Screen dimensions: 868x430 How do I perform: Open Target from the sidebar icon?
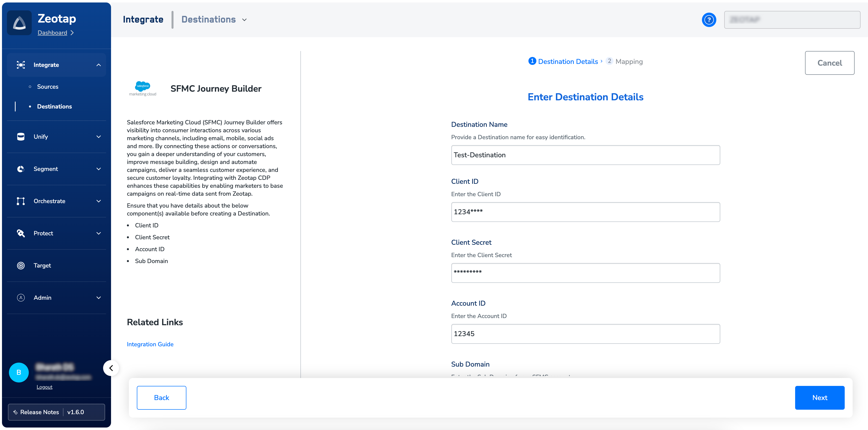click(x=21, y=265)
